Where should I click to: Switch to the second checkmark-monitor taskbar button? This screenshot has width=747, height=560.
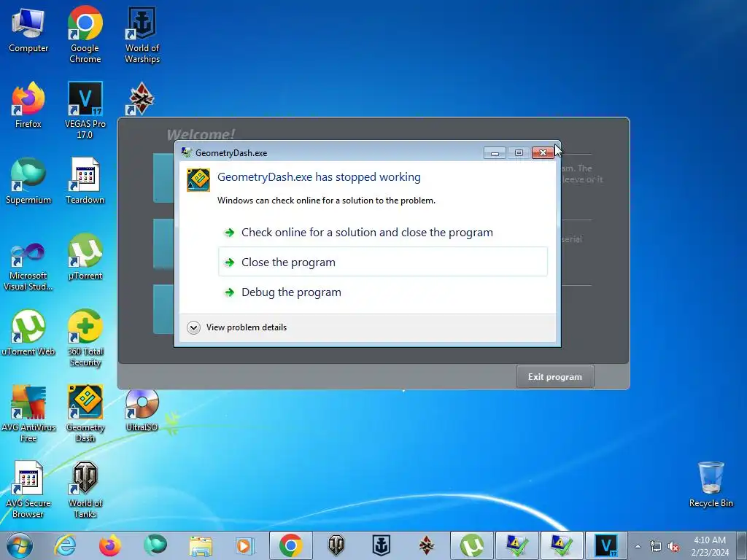(562, 545)
